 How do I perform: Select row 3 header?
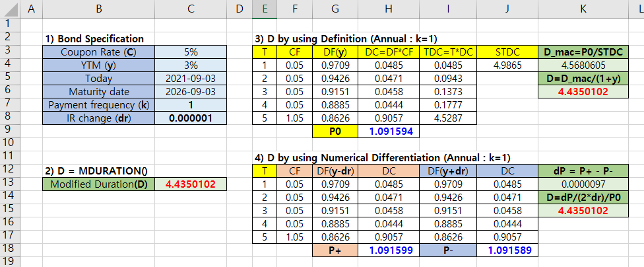tap(10, 52)
